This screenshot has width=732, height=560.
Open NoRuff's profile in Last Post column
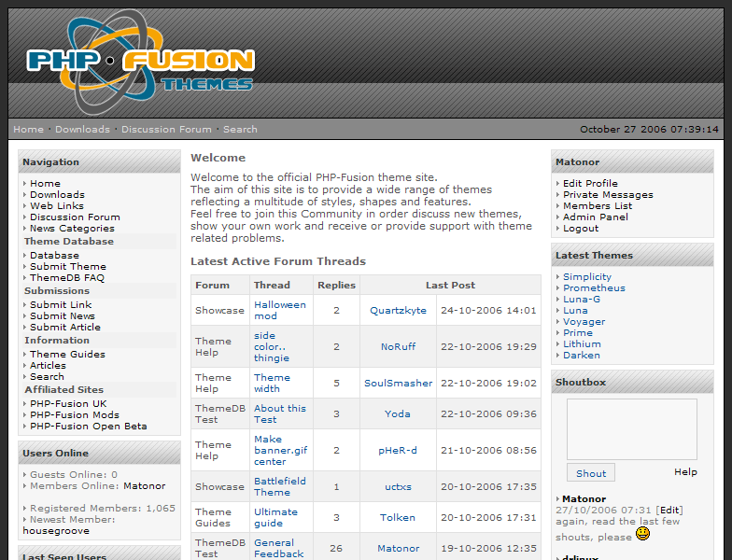(x=398, y=347)
